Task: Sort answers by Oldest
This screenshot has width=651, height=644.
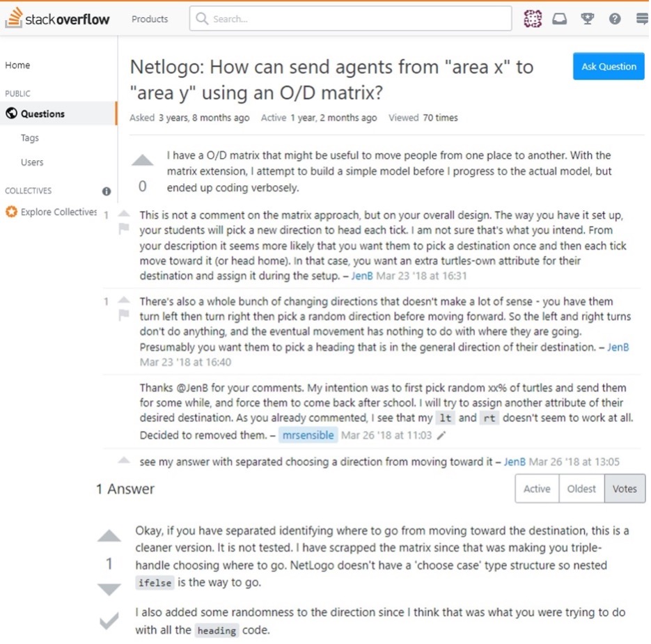Action: coord(581,489)
